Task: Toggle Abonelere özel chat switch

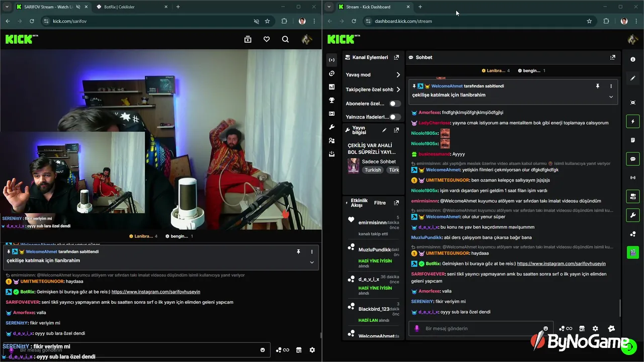Action: pyautogui.click(x=395, y=104)
